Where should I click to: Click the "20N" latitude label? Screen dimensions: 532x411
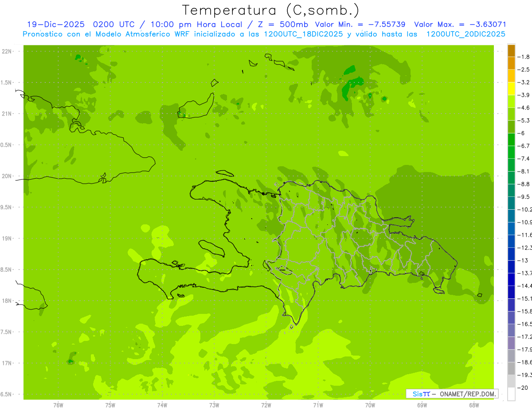pyautogui.click(x=7, y=176)
